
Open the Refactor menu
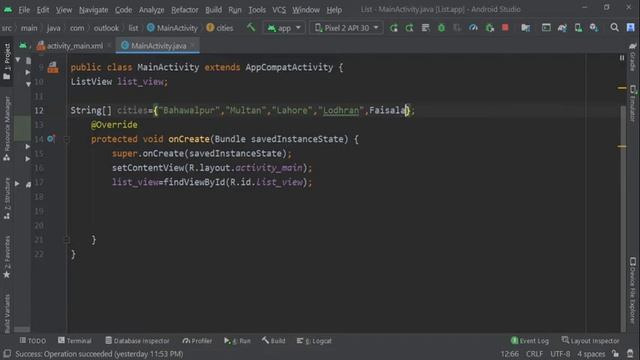tap(184, 10)
